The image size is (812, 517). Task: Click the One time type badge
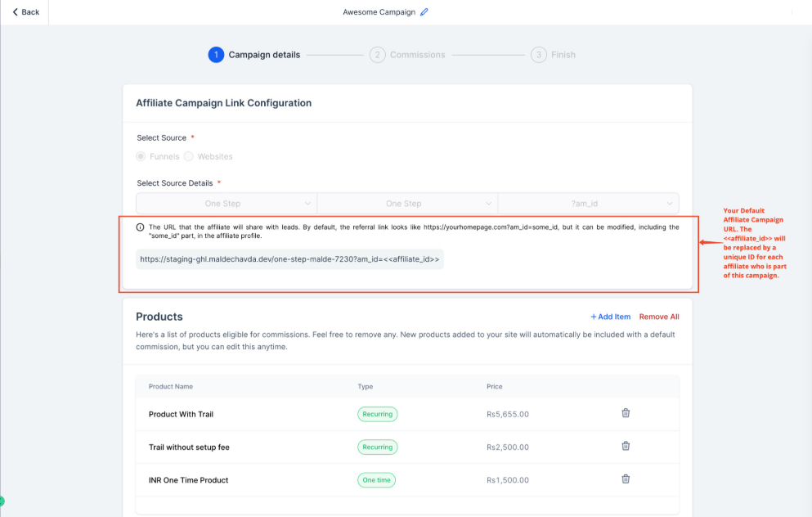[376, 480]
